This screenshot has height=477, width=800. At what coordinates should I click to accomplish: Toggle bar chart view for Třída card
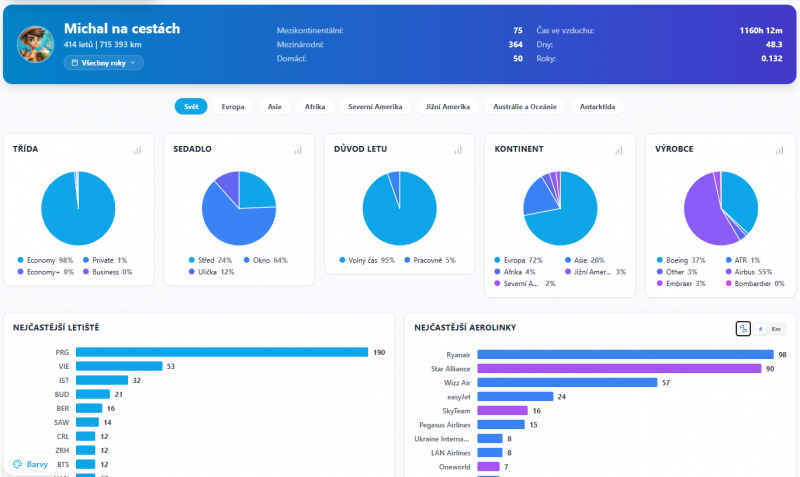coord(137,150)
